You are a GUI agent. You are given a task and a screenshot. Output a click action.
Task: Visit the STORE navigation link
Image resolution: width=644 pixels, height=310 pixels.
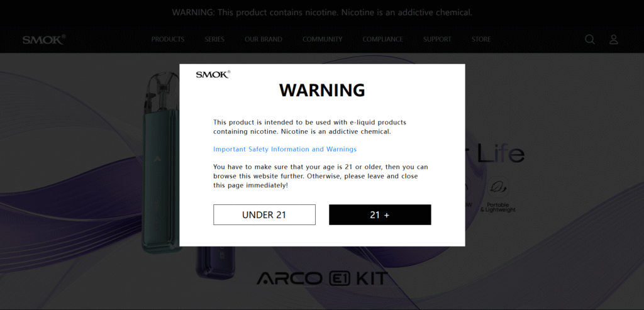[x=481, y=40]
